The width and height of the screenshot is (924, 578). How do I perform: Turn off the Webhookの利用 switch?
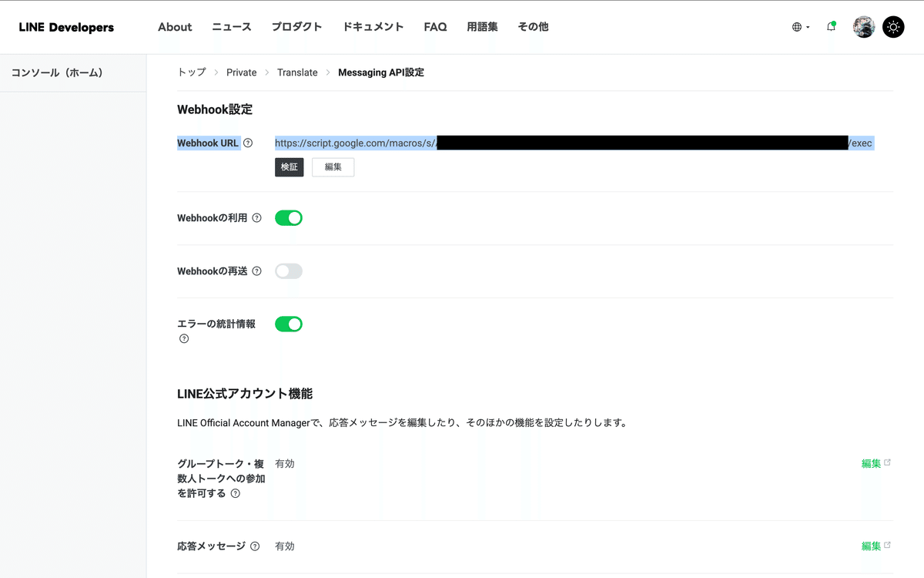click(x=289, y=218)
